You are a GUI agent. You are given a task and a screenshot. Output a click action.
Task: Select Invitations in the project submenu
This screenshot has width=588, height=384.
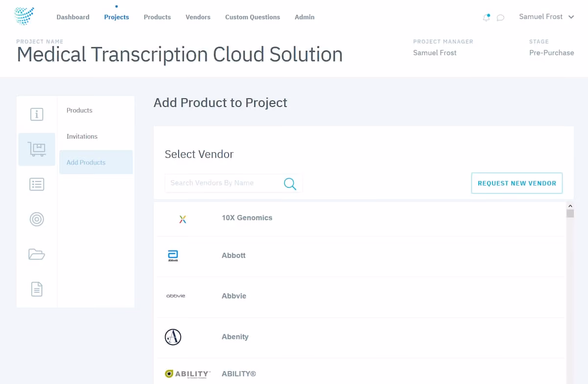(x=82, y=136)
